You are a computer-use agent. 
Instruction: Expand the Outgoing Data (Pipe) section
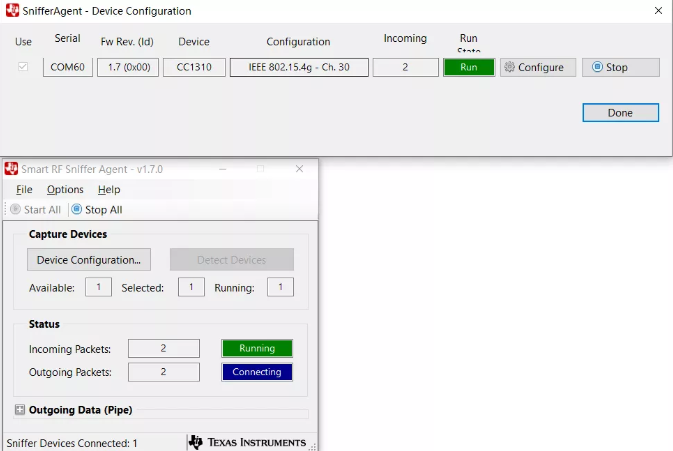click(x=20, y=410)
